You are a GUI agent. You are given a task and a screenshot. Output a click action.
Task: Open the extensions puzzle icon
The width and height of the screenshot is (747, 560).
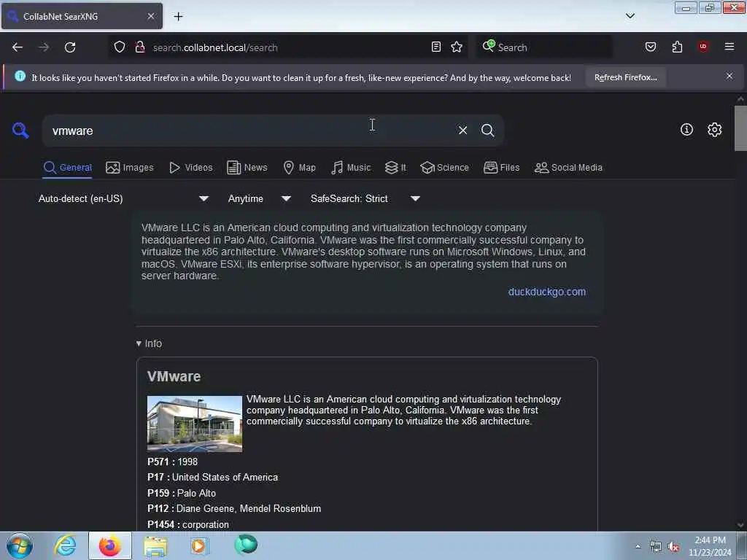[x=677, y=47]
